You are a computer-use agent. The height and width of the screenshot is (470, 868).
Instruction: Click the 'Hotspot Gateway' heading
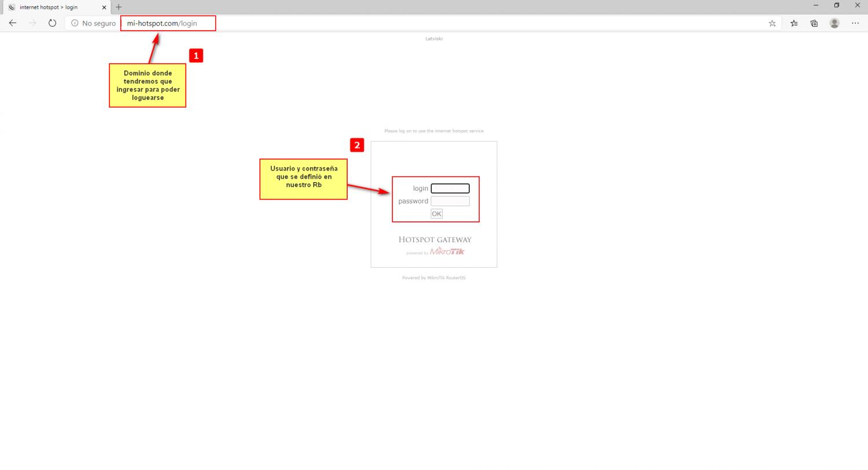(x=435, y=239)
